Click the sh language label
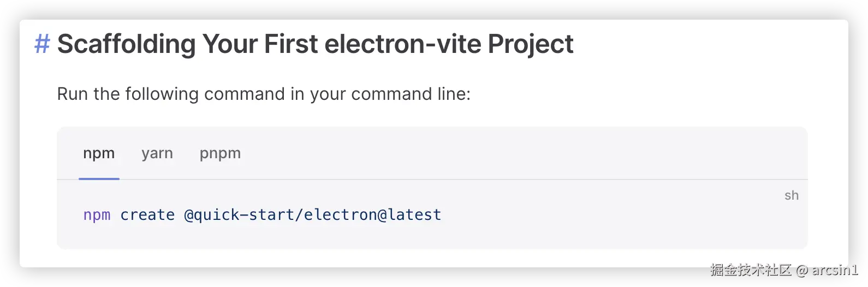Image resolution: width=868 pixels, height=287 pixels. coord(791,195)
